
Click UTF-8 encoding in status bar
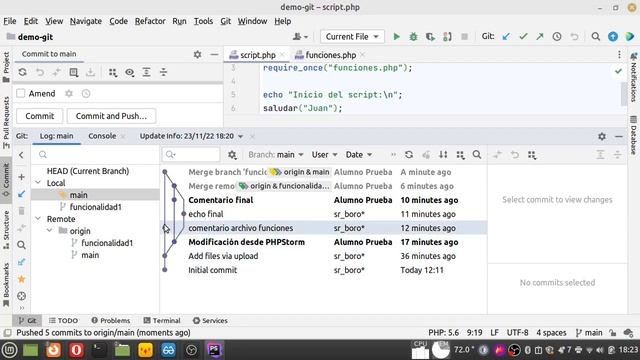pos(517,333)
